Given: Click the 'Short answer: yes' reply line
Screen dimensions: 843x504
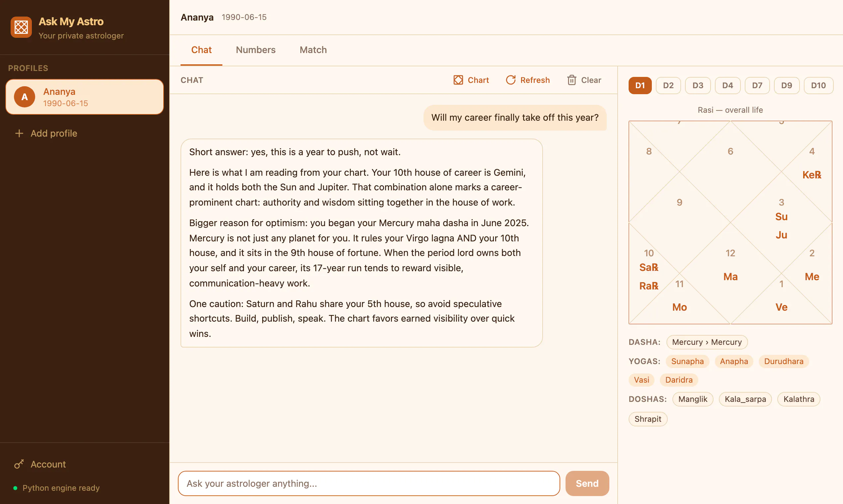Looking at the screenshot, I should [295, 152].
